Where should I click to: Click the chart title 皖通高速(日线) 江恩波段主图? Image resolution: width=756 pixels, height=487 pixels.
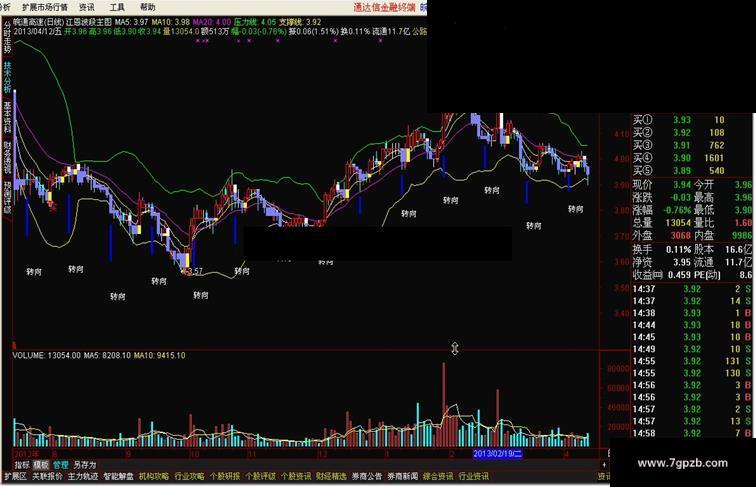[62, 22]
